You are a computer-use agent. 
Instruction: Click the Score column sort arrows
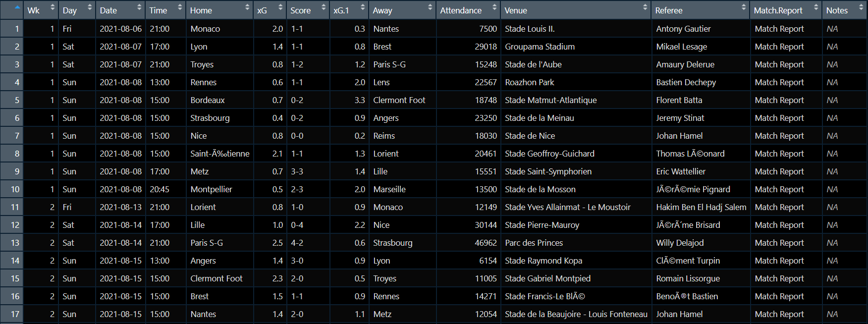(324, 8)
